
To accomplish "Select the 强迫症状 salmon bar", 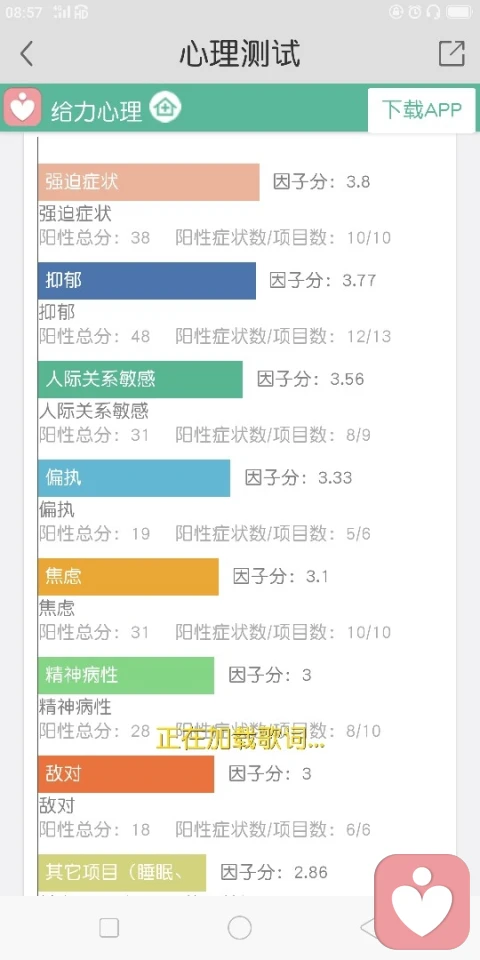I will click(x=149, y=182).
